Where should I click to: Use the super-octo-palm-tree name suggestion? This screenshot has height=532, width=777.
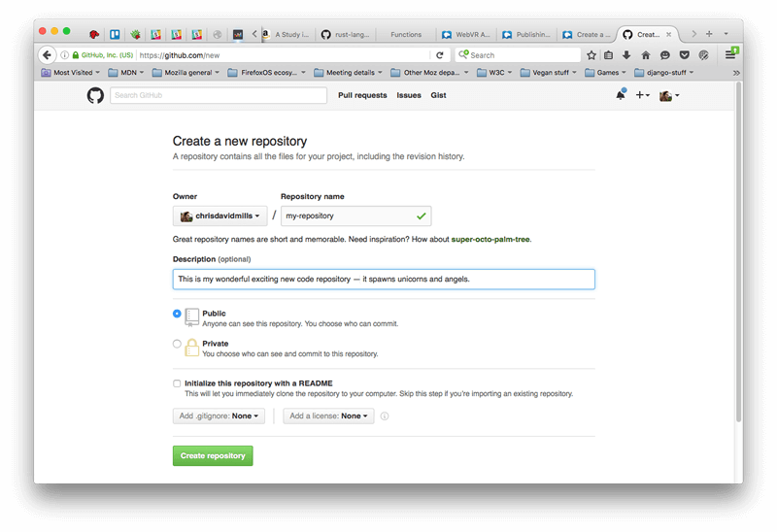(x=490, y=239)
